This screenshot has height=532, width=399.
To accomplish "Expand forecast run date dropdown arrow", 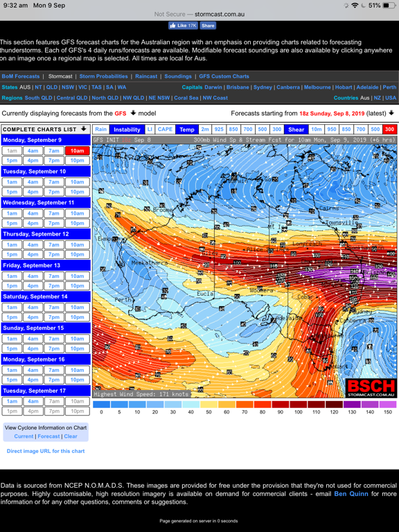I will [391, 113].
